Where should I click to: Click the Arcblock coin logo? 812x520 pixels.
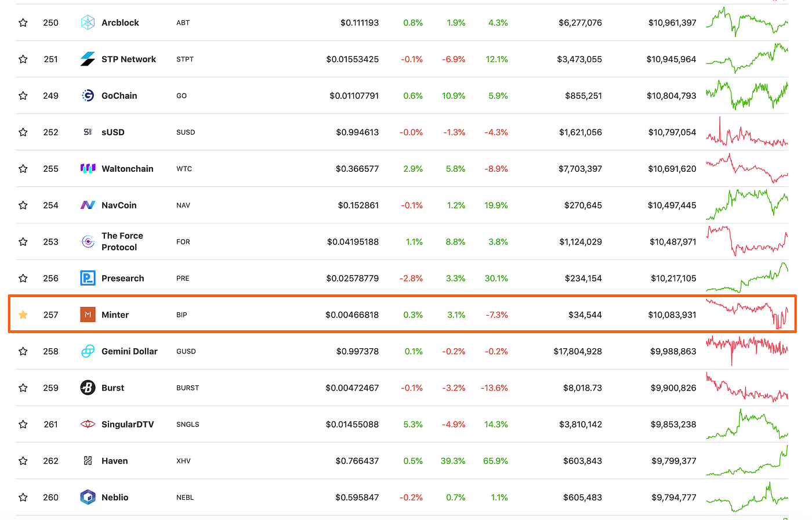pos(88,23)
